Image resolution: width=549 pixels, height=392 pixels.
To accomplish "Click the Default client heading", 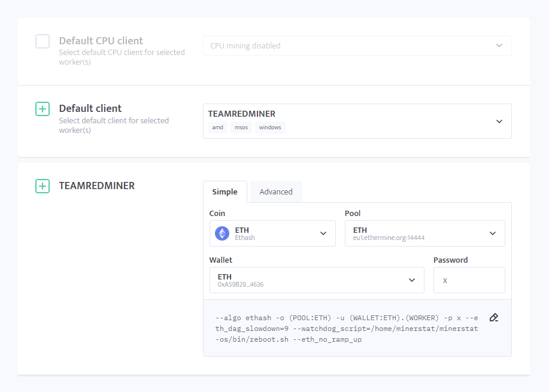I will point(90,108).
